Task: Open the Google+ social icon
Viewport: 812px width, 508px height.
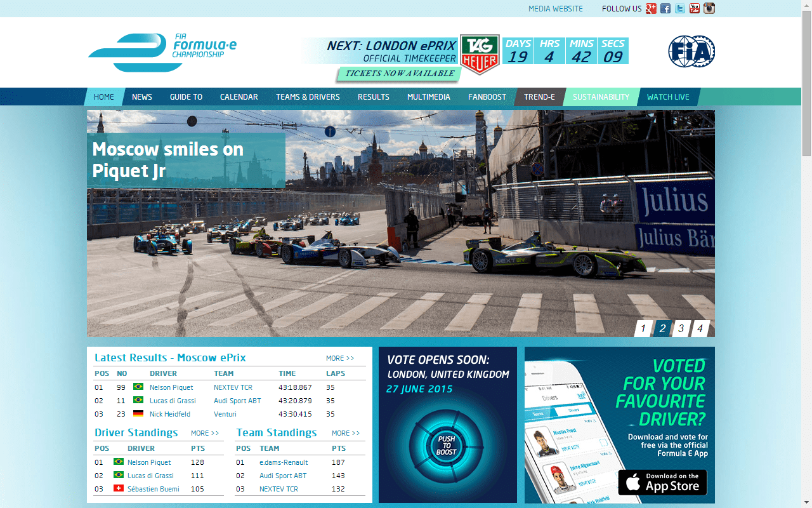Action: click(x=651, y=8)
